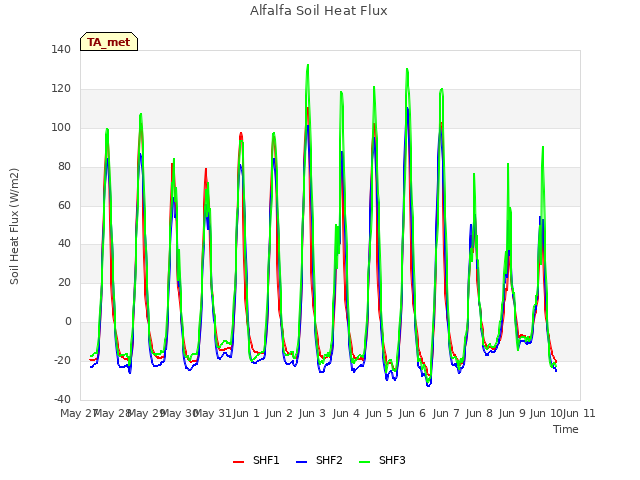Click the Soil Heat Flux (W/m2) axis title
Image resolution: width=640 pixels, height=480 pixels.
click(x=14, y=226)
